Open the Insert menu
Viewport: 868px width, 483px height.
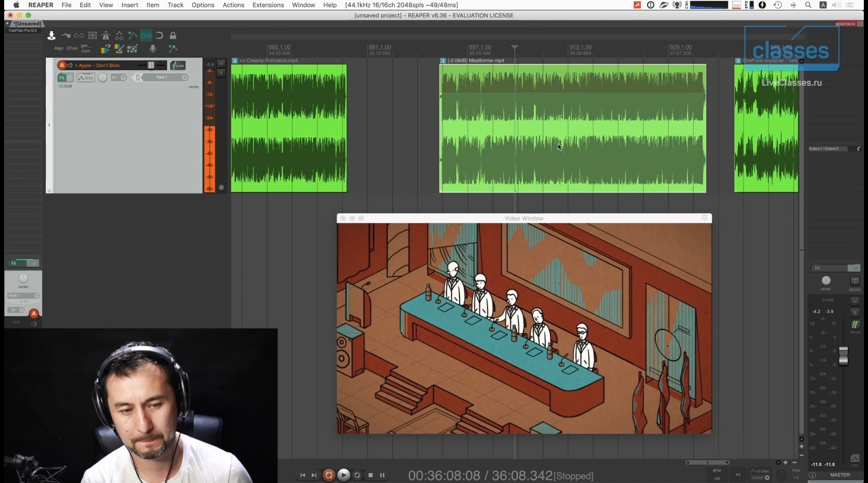pyautogui.click(x=130, y=5)
